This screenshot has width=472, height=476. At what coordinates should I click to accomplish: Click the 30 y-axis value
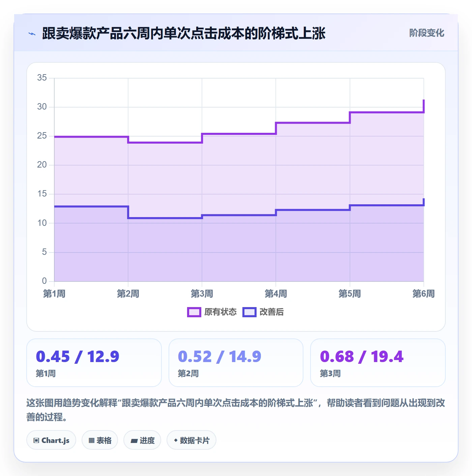42,107
